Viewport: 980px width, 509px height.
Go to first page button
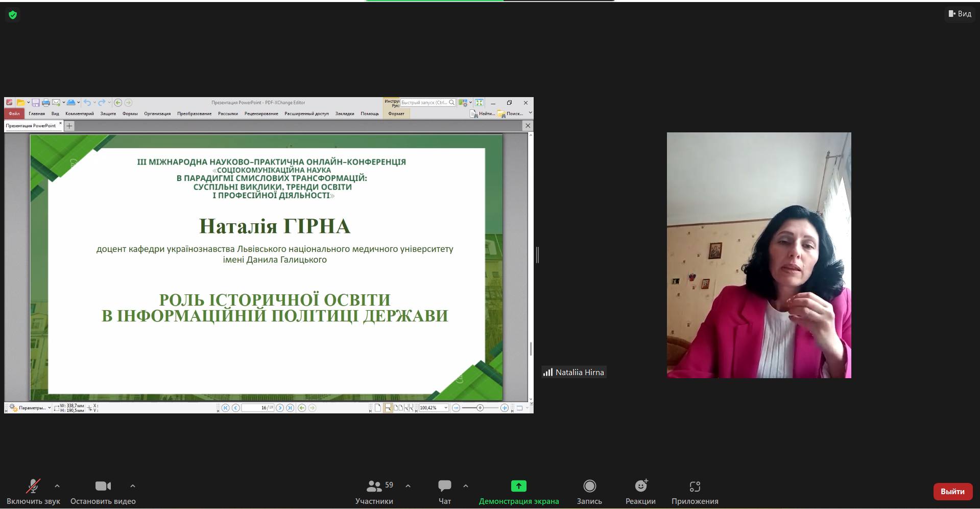tap(225, 408)
